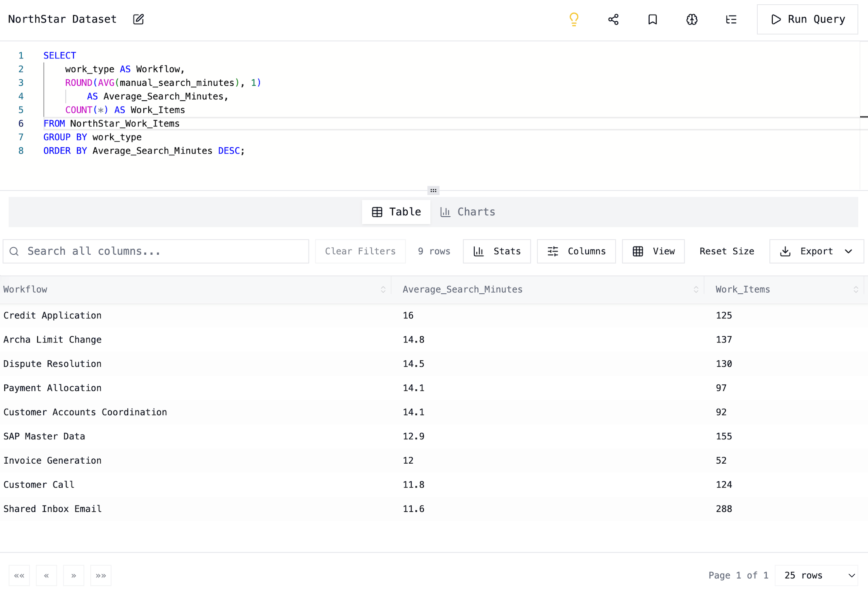Click the NorthStar Dataset title
The height and width of the screenshot is (589, 868).
(x=62, y=19)
